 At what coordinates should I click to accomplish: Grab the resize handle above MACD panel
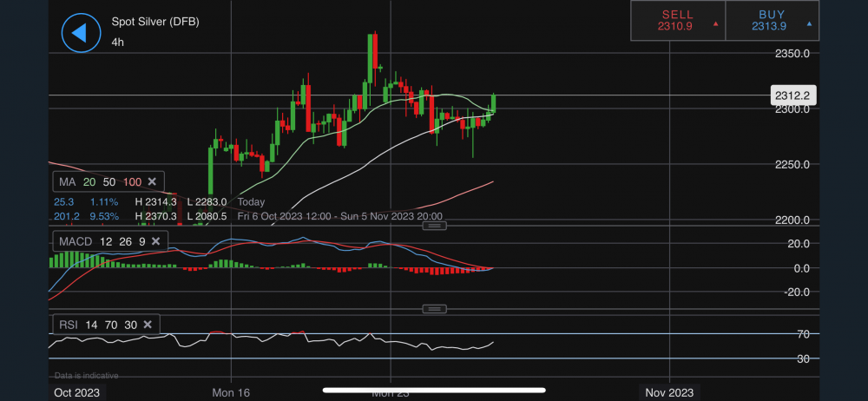(434, 226)
